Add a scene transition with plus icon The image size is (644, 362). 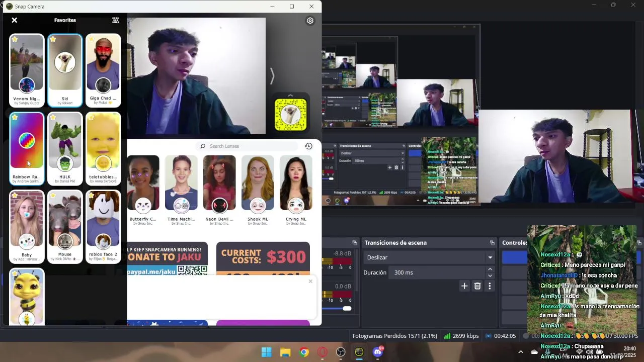(464, 286)
